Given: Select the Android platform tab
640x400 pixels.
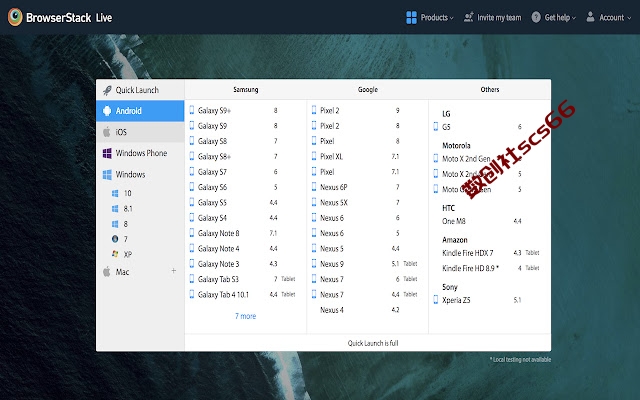Looking at the screenshot, I should pyautogui.click(x=140, y=111).
